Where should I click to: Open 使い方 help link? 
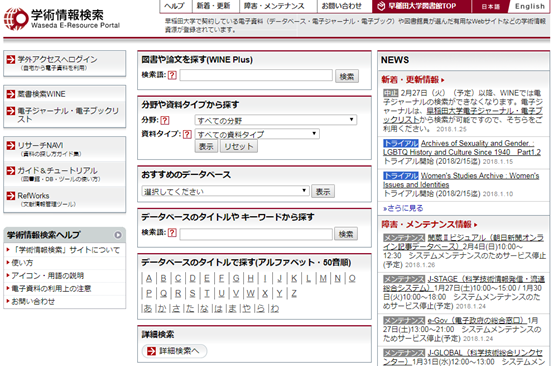click(x=22, y=263)
